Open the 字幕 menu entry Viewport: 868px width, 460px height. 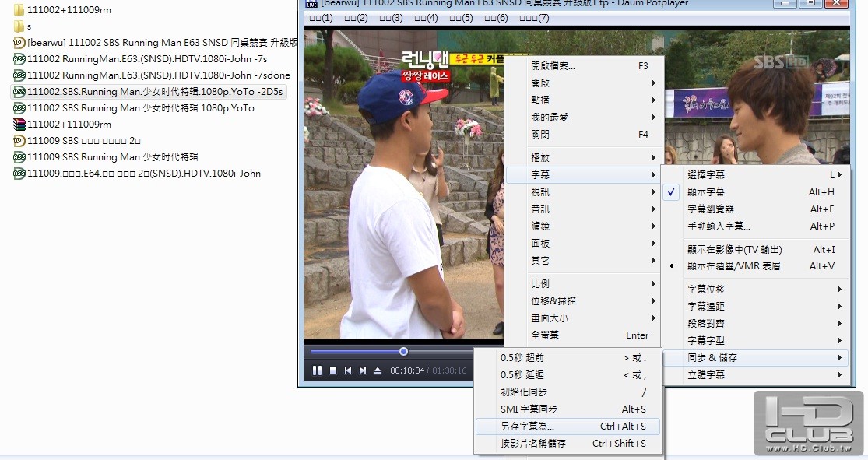pos(584,174)
